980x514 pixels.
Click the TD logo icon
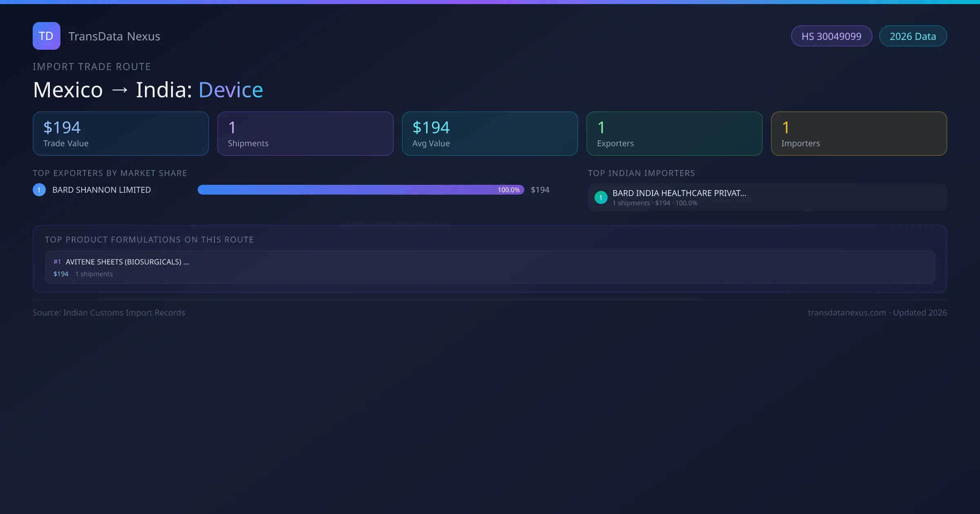point(46,36)
